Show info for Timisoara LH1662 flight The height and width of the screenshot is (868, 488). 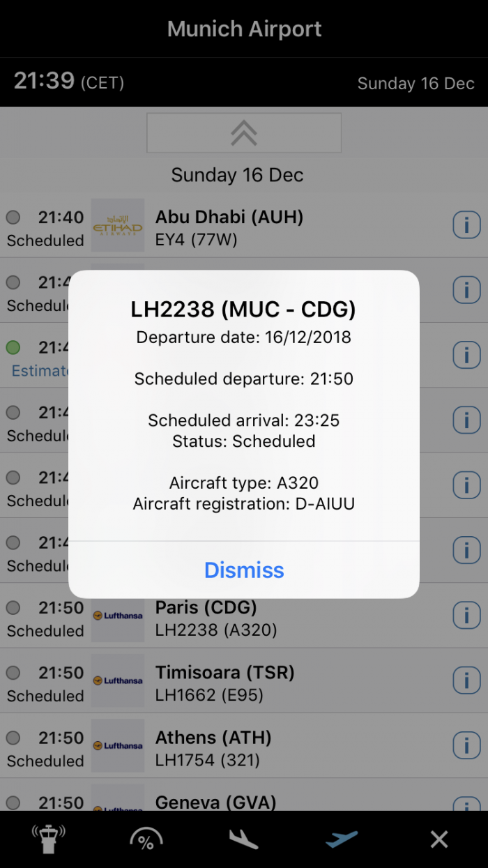[x=466, y=680]
